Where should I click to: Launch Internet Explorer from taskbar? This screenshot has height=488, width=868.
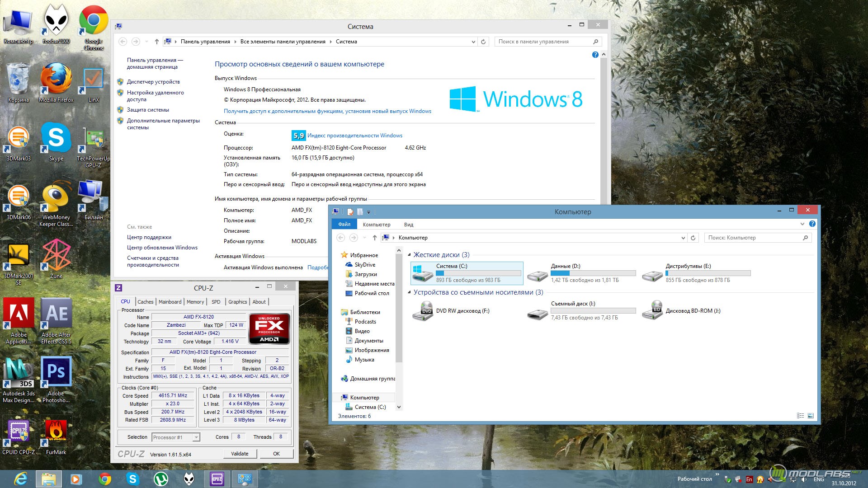(21, 479)
